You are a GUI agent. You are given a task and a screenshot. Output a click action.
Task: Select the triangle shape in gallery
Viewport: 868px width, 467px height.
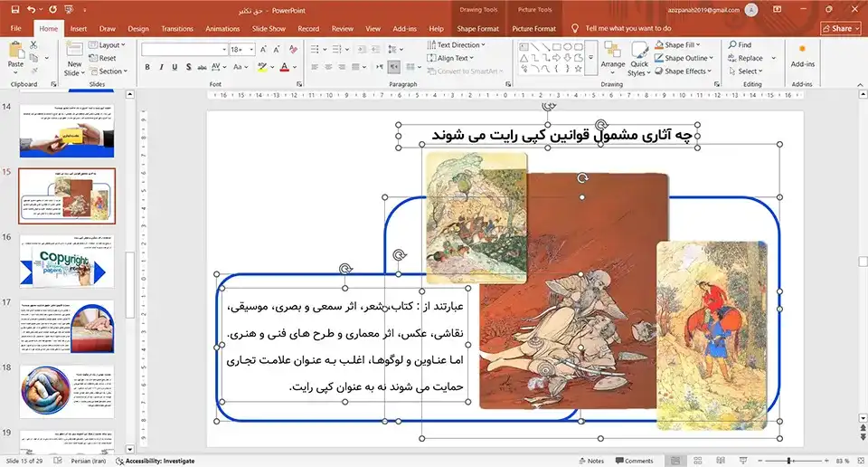(x=524, y=58)
